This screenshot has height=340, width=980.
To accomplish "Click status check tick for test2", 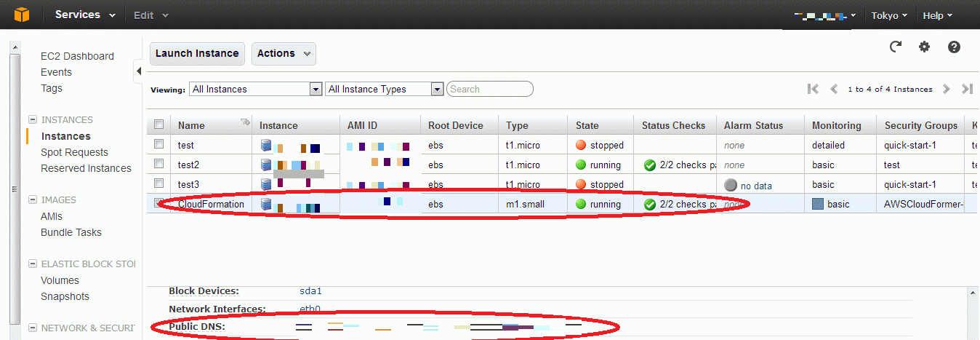I will 650,165.
